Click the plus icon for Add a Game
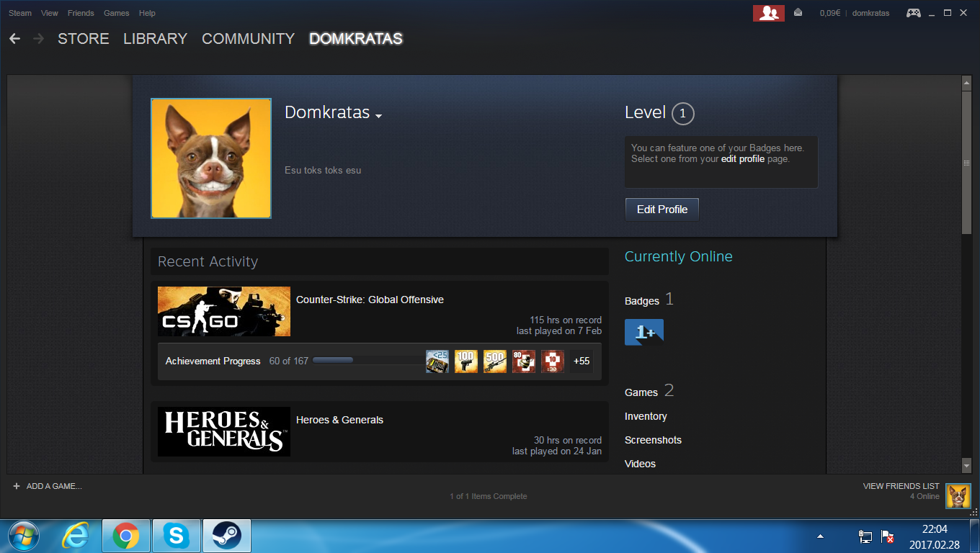 (17, 486)
